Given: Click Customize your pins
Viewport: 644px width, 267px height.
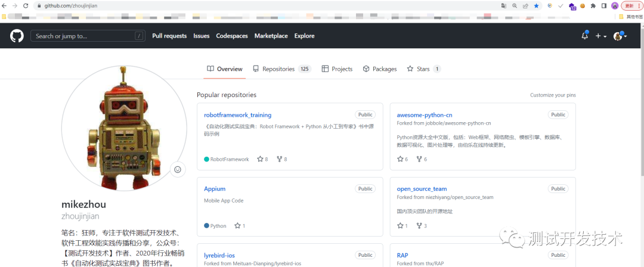Looking at the screenshot, I should pyautogui.click(x=553, y=95).
